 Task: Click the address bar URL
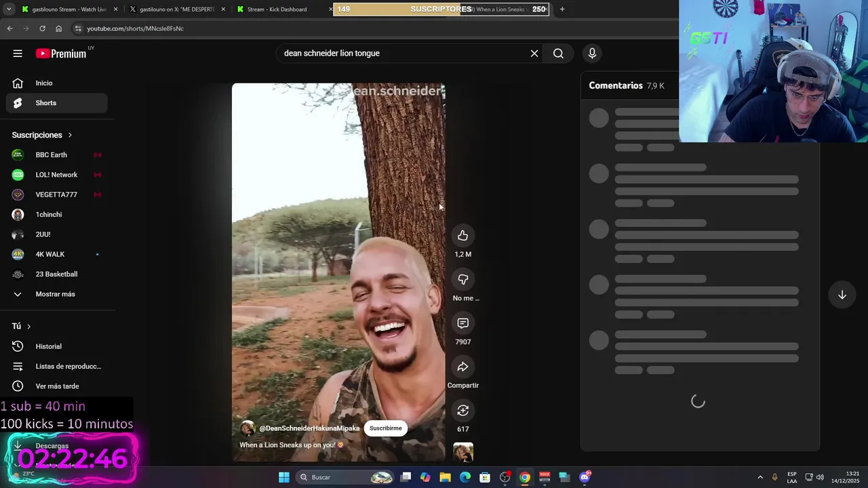click(x=135, y=28)
